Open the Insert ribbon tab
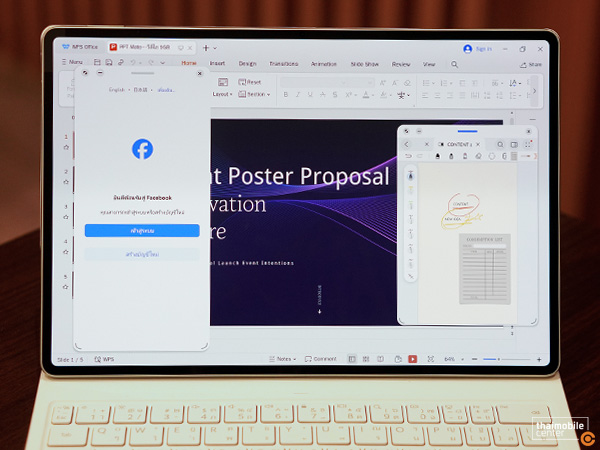 [217, 63]
